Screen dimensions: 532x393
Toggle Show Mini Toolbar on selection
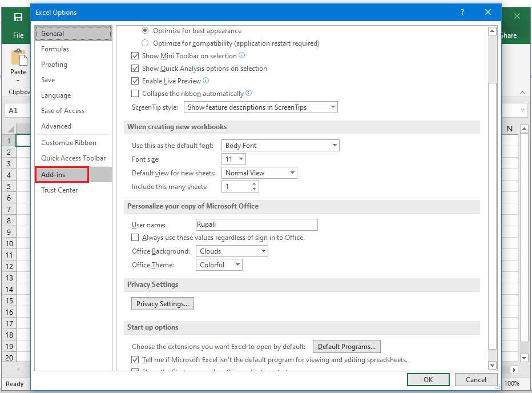coord(135,56)
